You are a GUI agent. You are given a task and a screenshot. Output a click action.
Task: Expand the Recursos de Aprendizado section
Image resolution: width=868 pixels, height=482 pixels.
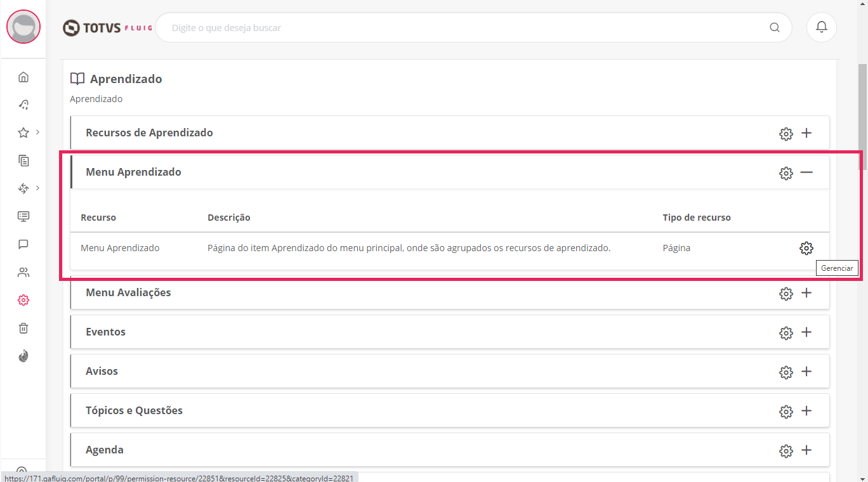(x=806, y=133)
